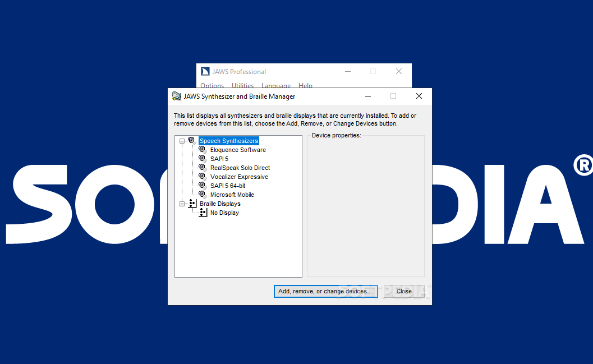
Task: Click the braille icon beside No Display
Action: pyautogui.click(x=203, y=213)
